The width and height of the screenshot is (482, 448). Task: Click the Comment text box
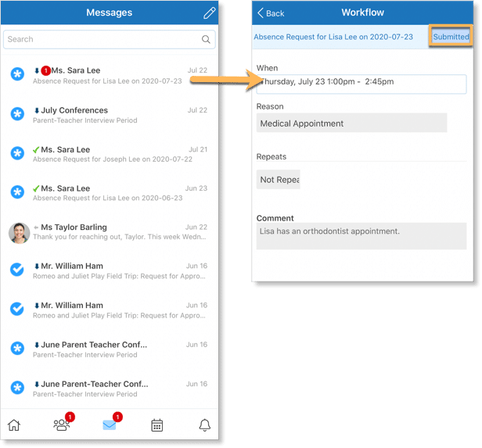(361, 236)
